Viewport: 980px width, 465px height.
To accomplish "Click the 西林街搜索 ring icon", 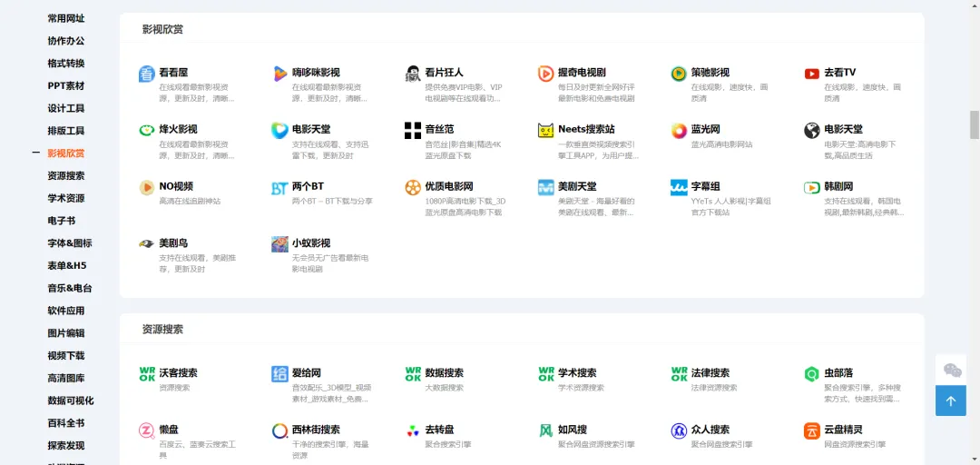I will 279,431.
